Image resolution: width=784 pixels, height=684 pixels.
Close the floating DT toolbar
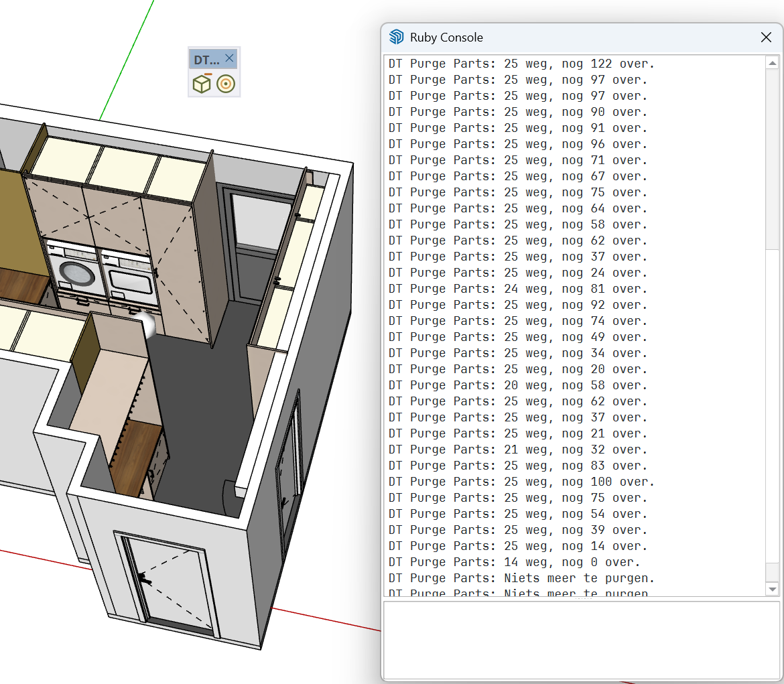pos(229,58)
